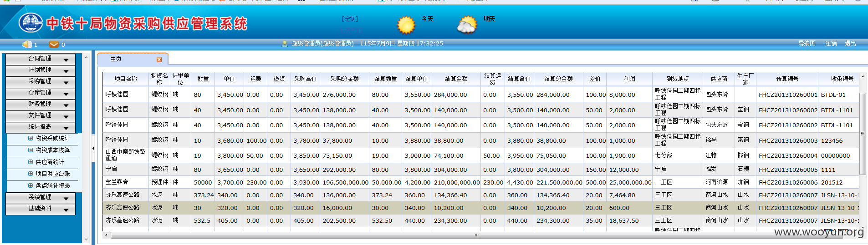Open the mail envelope icon showing 0

click(54, 44)
